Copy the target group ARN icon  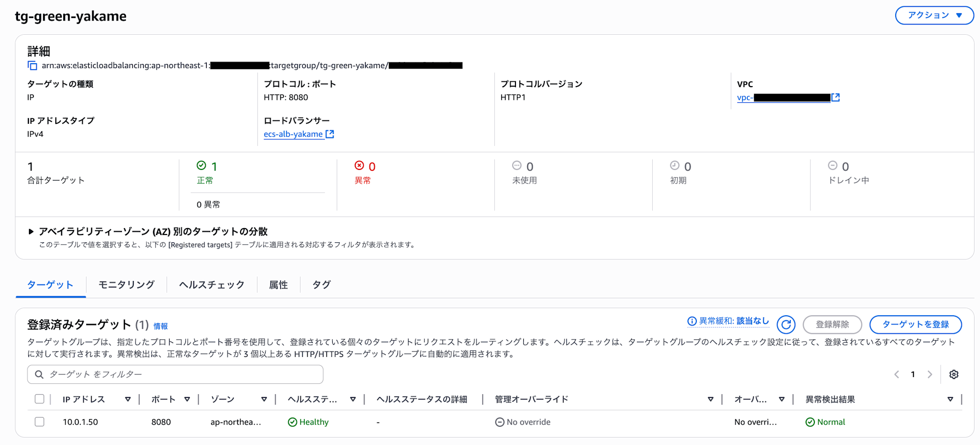(32, 66)
